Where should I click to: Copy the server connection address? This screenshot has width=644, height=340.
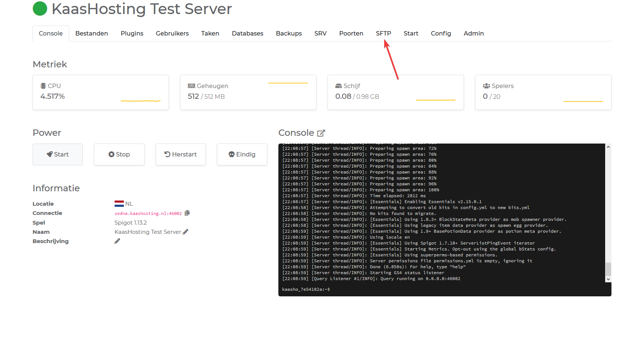pyautogui.click(x=187, y=213)
